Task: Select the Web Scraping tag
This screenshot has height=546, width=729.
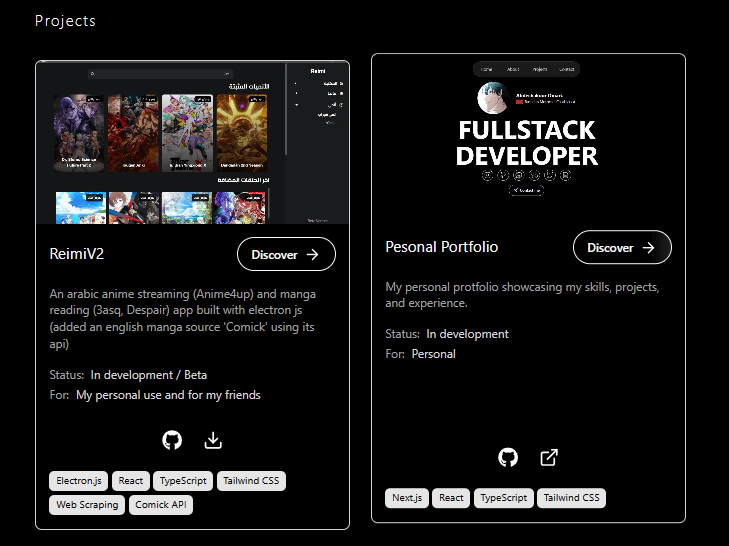Action: [x=87, y=505]
